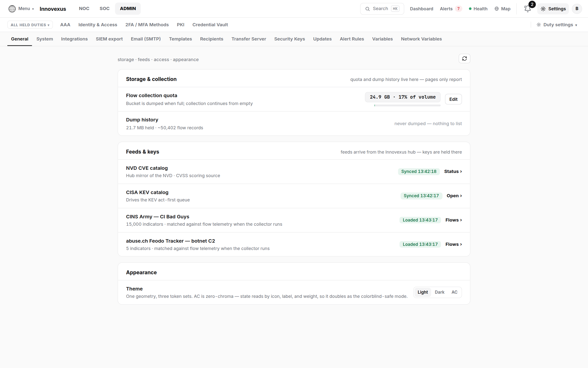Image resolution: width=588 pixels, height=368 pixels.
Task: Open the Transfer Server tab
Action: 249,39
